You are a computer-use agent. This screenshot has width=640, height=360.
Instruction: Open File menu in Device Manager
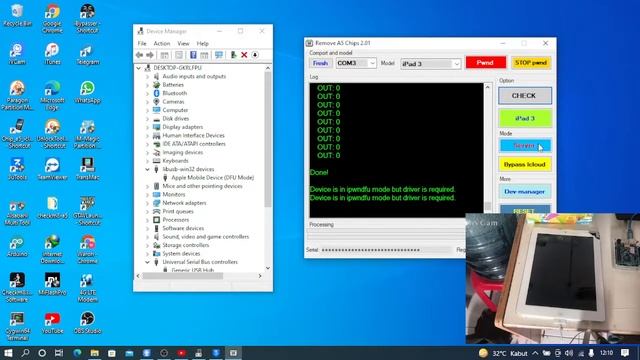tap(142, 43)
